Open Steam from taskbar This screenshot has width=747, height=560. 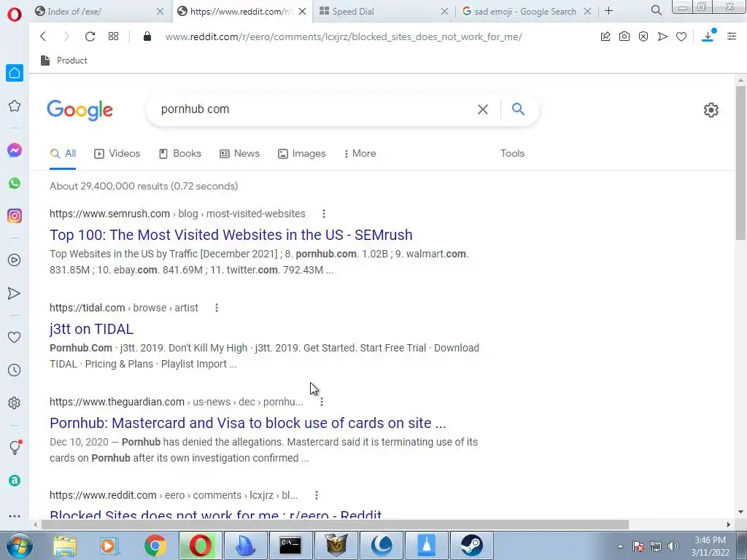click(472, 545)
